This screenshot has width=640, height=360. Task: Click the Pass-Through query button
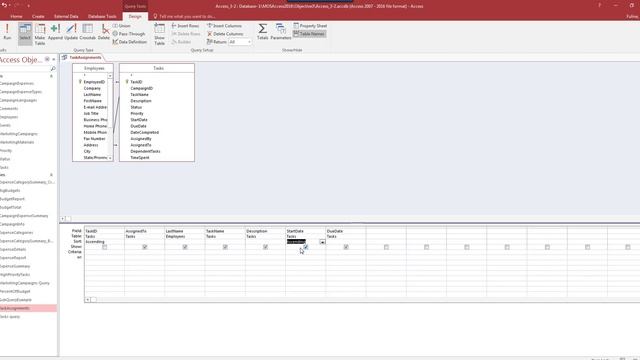(129, 34)
